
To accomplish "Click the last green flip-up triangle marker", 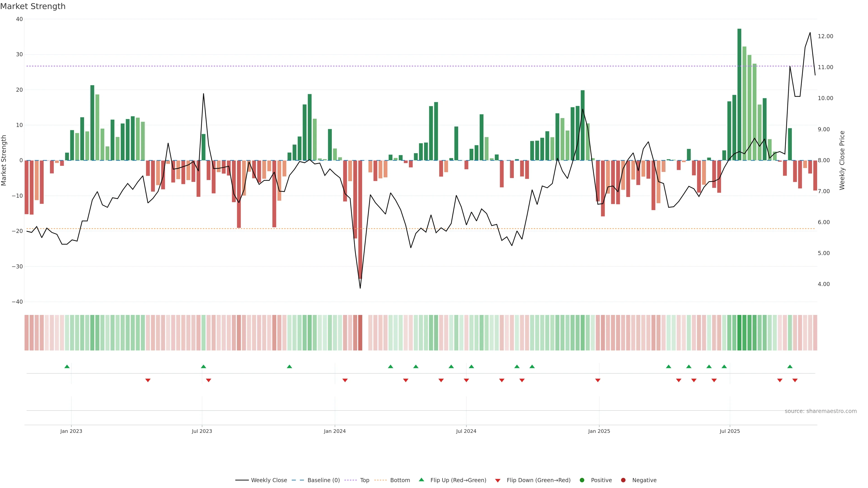I will pos(790,366).
